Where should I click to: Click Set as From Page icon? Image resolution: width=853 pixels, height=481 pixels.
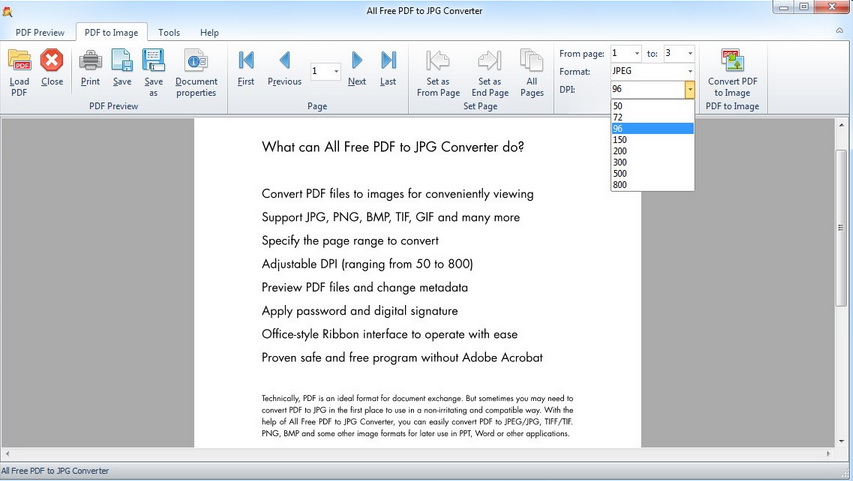click(438, 60)
